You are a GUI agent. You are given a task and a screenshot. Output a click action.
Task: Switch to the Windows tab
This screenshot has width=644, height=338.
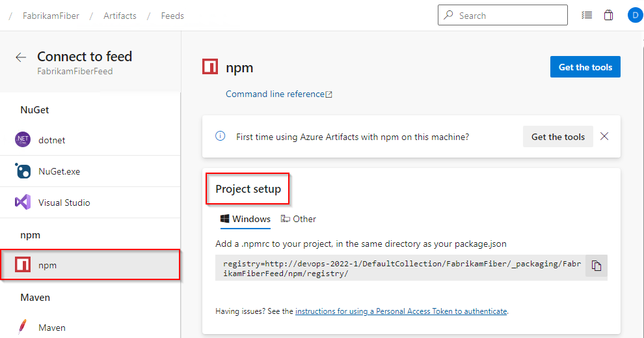pos(246,219)
